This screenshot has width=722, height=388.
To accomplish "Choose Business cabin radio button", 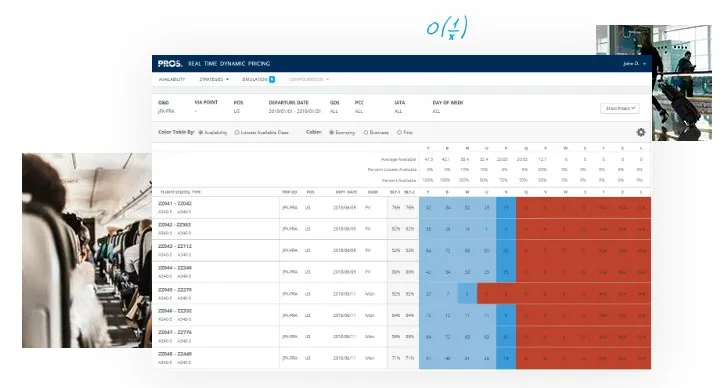I will (x=366, y=133).
